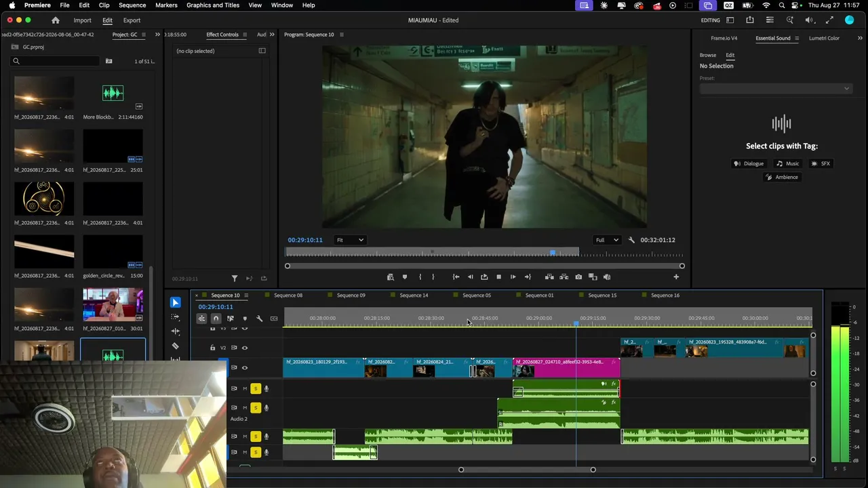This screenshot has width=868, height=488.
Task: Open Sequence 10 panel menu
Action: [x=246, y=296]
